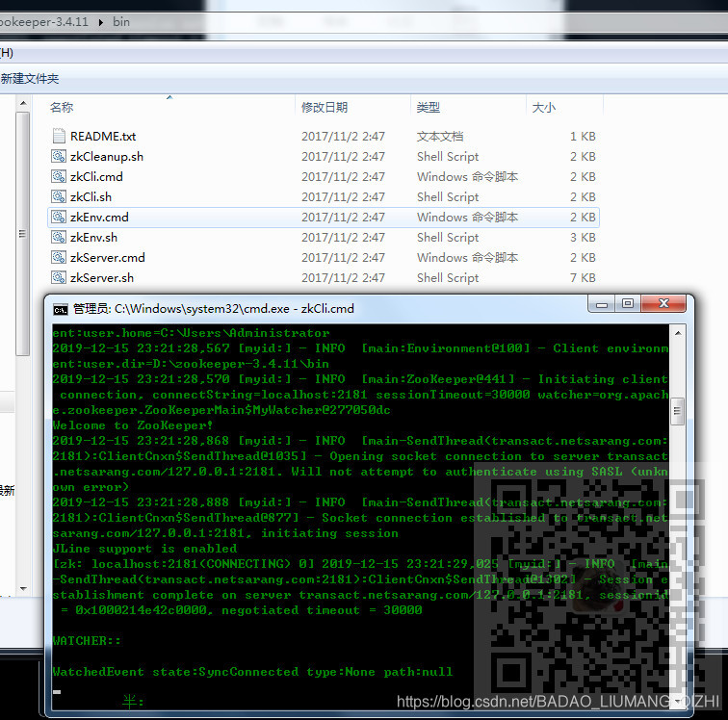Screen dimensions: 728x720
Task: Select the zkEnv.sh file name
Action: point(93,238)
